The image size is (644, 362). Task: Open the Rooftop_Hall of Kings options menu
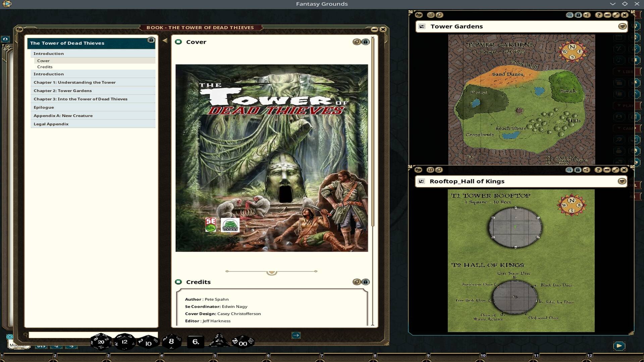click(x=621, y=181)
